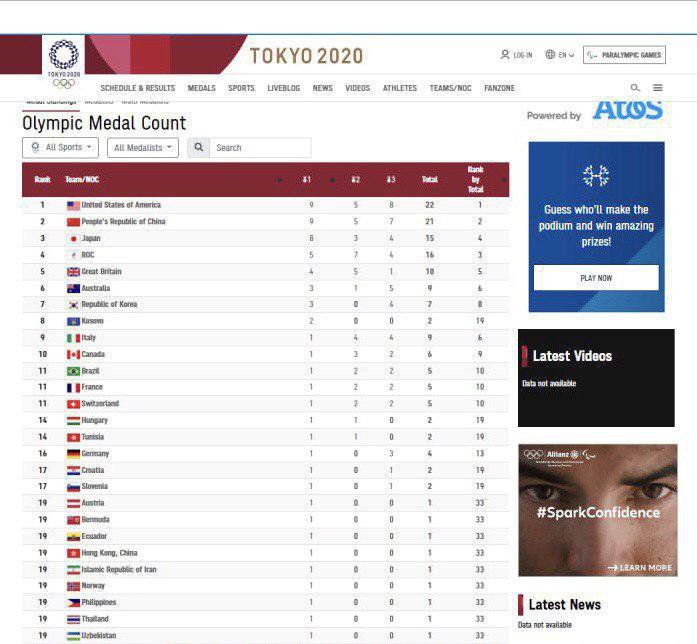Open the hamburger menu icon
This screenshot has height=644, width=697.
coord(658,88)
